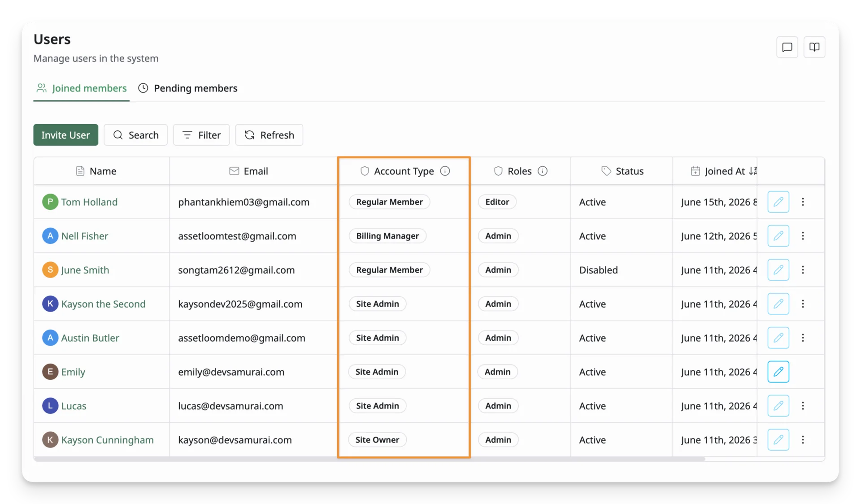
Task: Sort by the Joined At sort icon
Action: click(753, 171)
